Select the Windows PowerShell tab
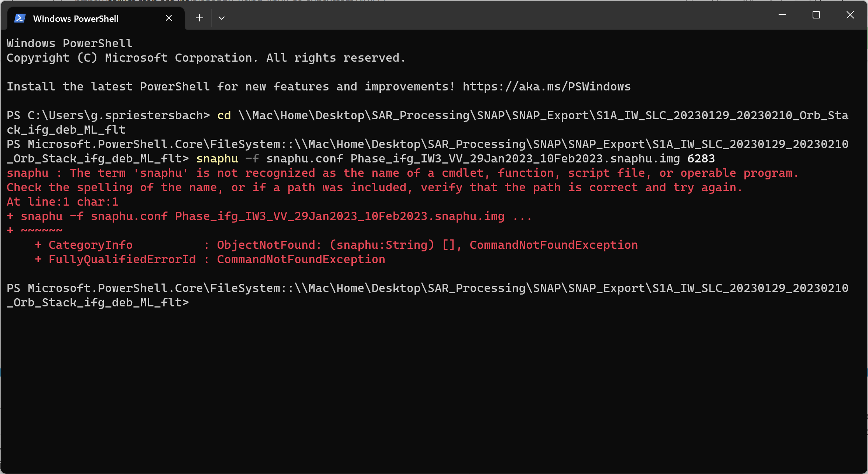 click(x=95, y=18)
